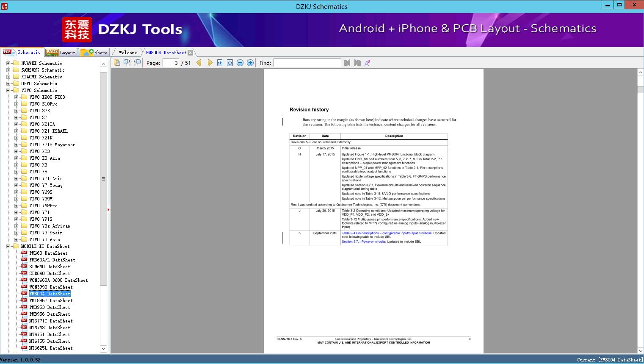This screenshot has width=644, height=364.
Task: Open WCN3660A 3680 DataSheet
Action: pyautogui.click(x=58, y=280)
